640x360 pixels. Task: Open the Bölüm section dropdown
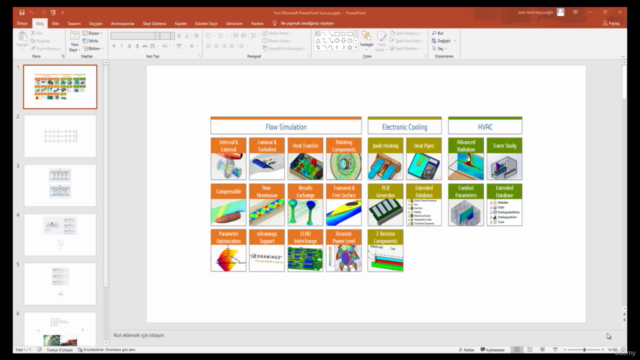[93, 49]
